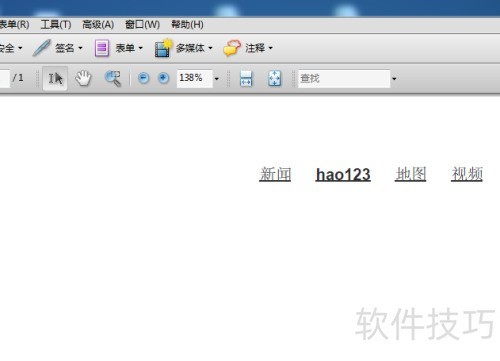Click the 多媒体 film icon
500x361 pixels.
tap(163, 48)
